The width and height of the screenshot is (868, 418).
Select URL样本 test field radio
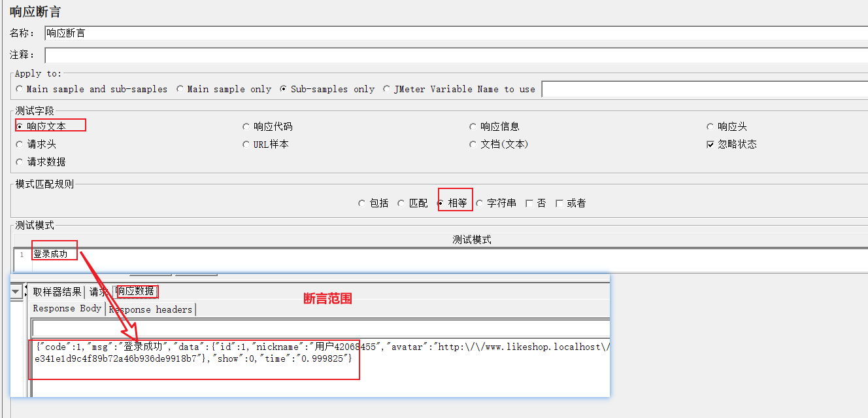(265, 144)
